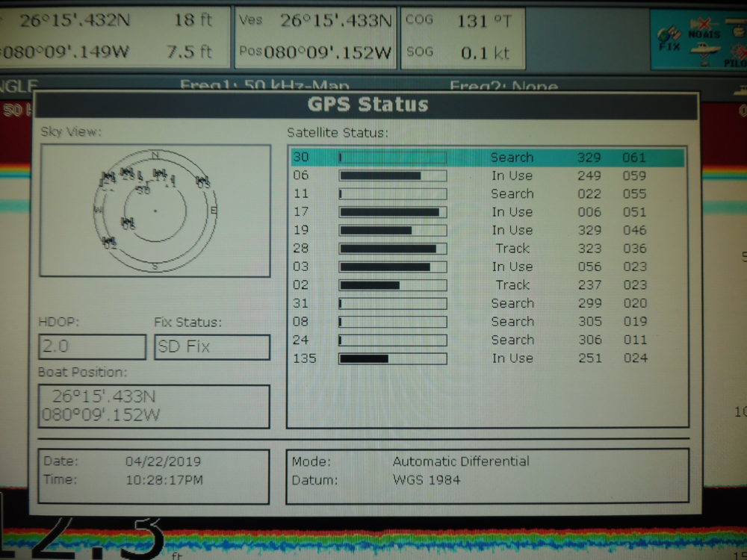Select satellite 06 inside the inner ring
Image resolution: width=747 pixels, height=560 pixels.
pyautogui.click(x=128, y=223)
